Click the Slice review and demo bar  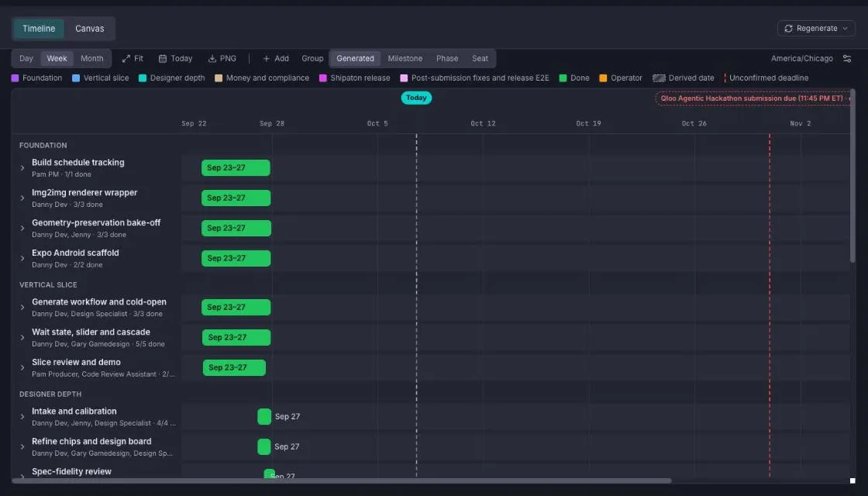pos(234,367)
